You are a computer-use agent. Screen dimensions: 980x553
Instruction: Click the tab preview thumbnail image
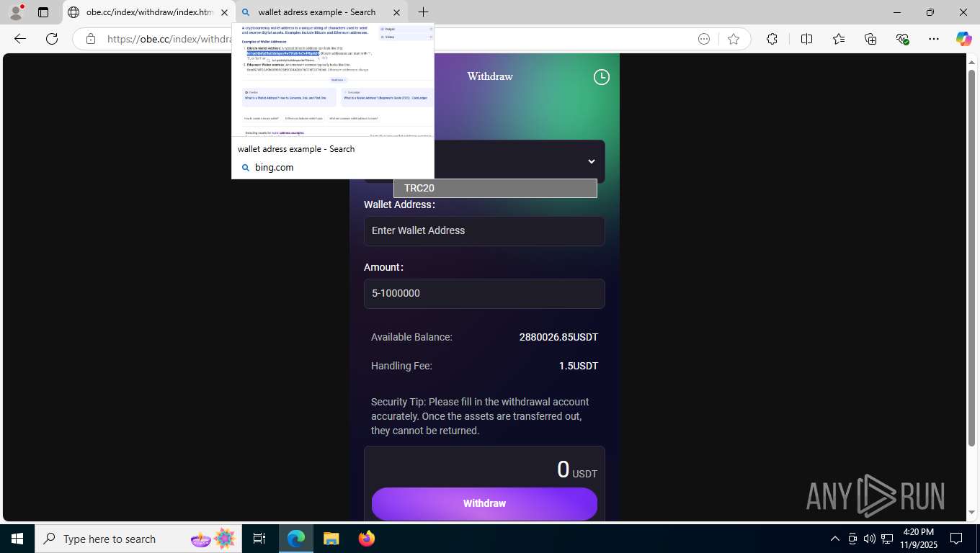[333, 80]
